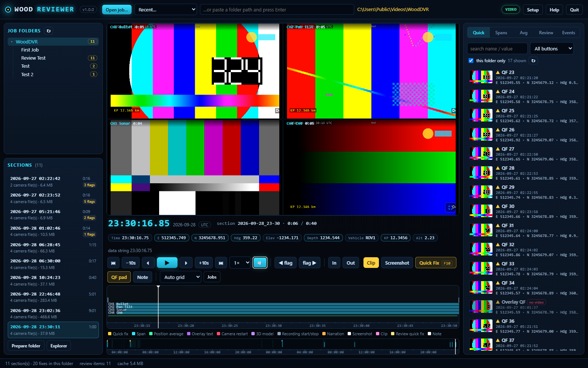
Task: Focus the search name / value field
Action: click(x=497, y=49)
